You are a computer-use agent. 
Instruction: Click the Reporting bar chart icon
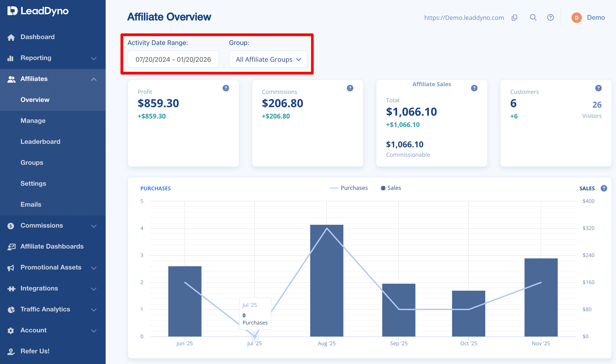coord(10,58)
